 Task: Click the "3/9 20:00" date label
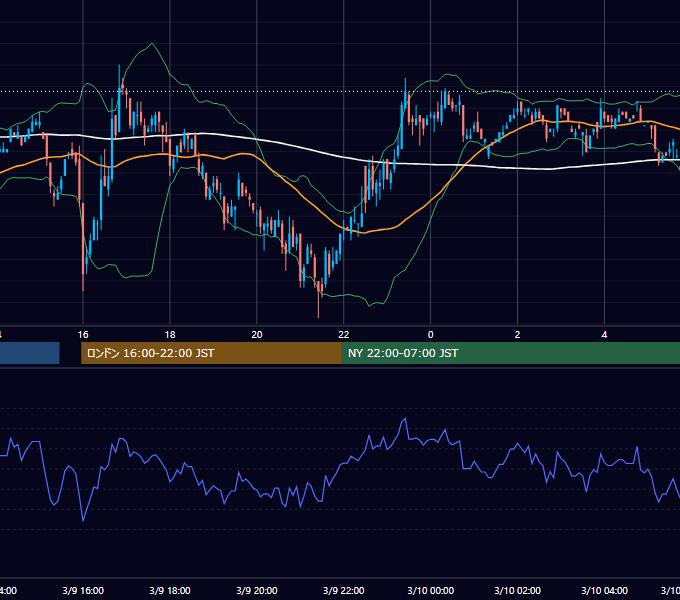pos(257,590)
